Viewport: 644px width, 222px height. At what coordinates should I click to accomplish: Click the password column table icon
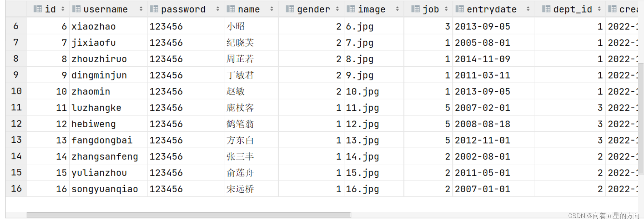click(x=154, y=9)
